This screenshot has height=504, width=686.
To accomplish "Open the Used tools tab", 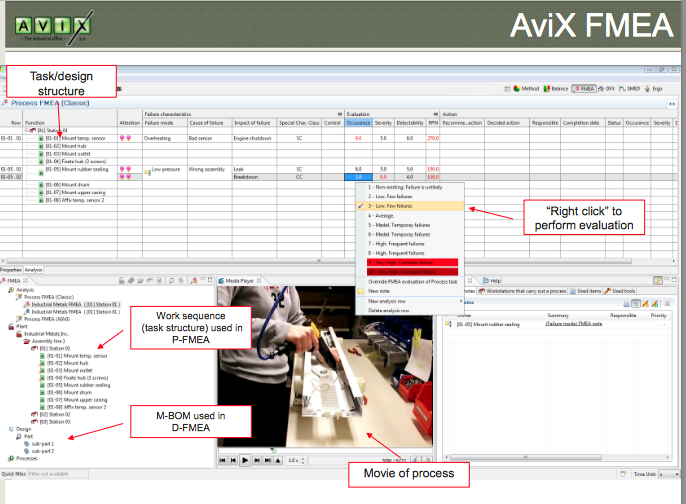I will click(620, 291).
